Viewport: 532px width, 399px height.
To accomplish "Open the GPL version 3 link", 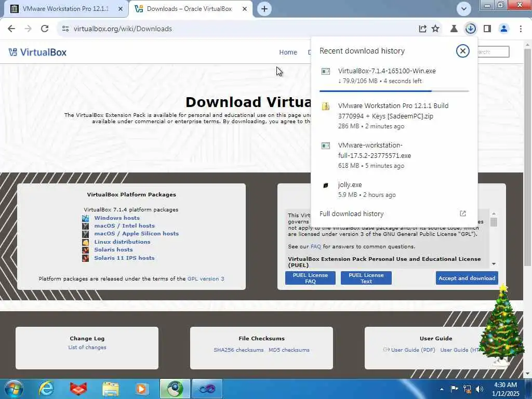I will 206,278.
